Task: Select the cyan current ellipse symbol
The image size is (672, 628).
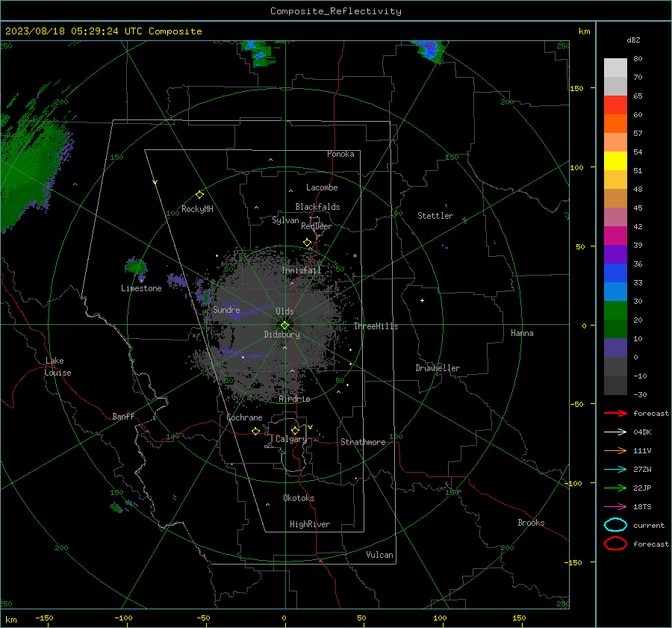Action: (x=615, y=525)
